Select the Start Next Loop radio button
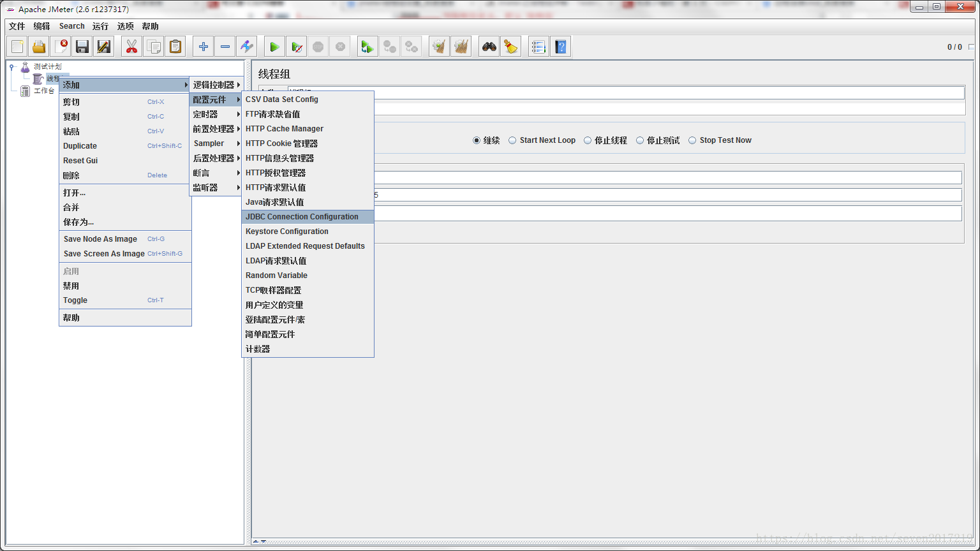Image resolution: width=980 pixels, height=551 pixels. 512,140
